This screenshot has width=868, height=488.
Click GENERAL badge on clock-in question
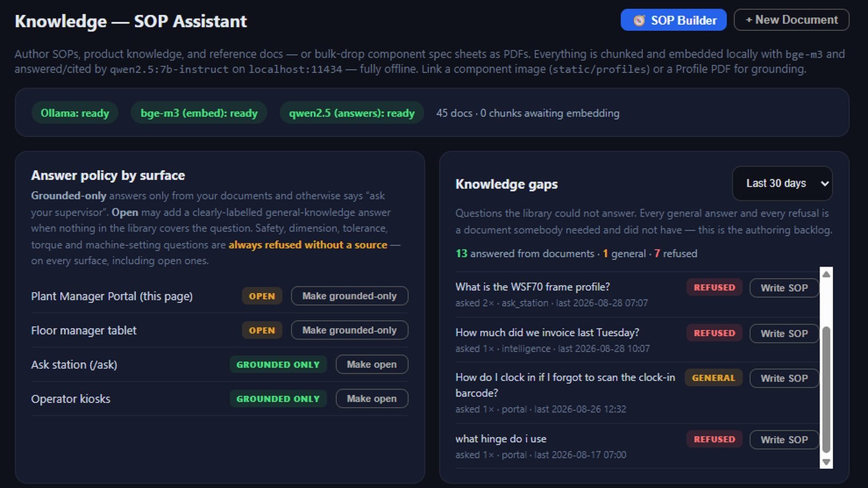pos(713,378)
